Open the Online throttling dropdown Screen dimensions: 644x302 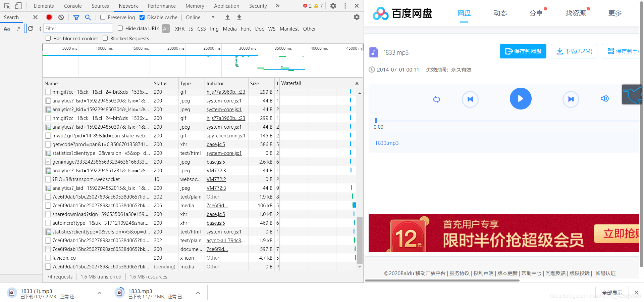(200, 17)
